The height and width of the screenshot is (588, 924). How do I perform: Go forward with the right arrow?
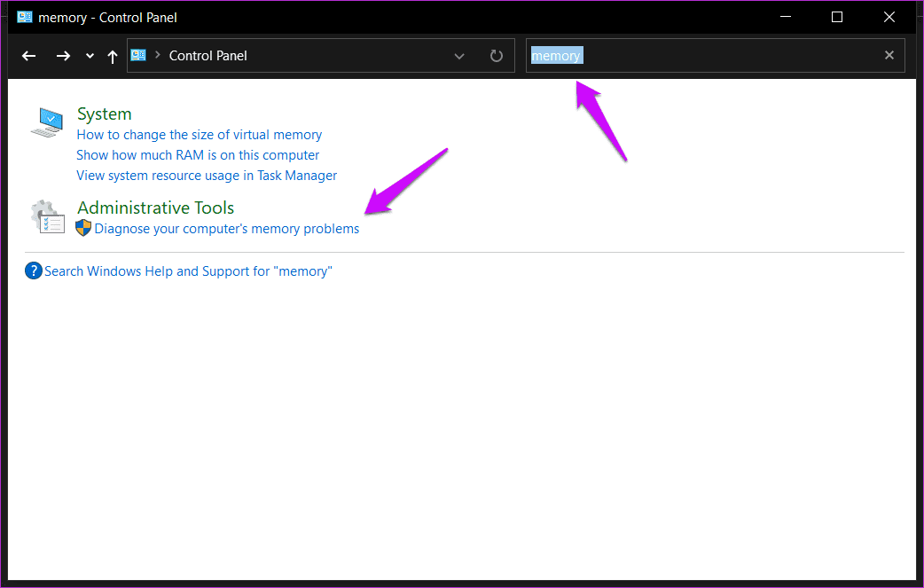tap(63, 56)
